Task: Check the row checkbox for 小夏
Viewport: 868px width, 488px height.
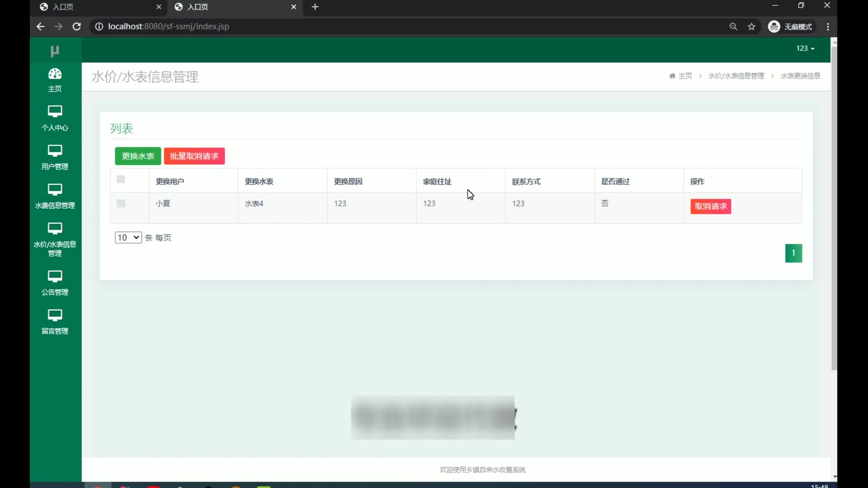Action: (121, 203)
